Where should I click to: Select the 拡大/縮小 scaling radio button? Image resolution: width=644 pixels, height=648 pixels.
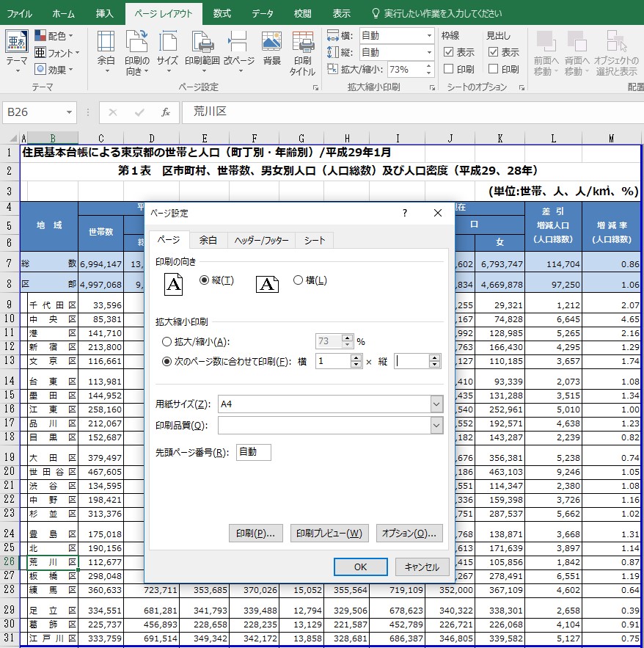(166, 341)
